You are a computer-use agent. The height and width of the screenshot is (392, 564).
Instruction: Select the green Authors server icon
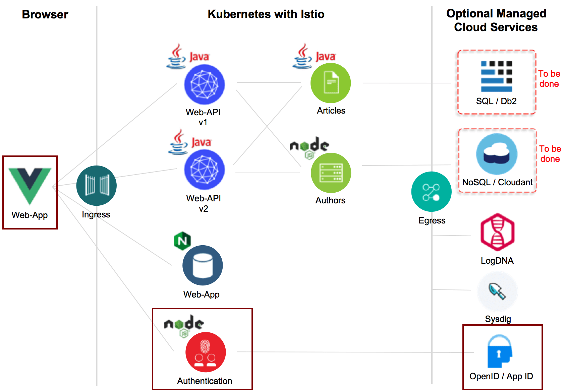click(x=331, y=173)
